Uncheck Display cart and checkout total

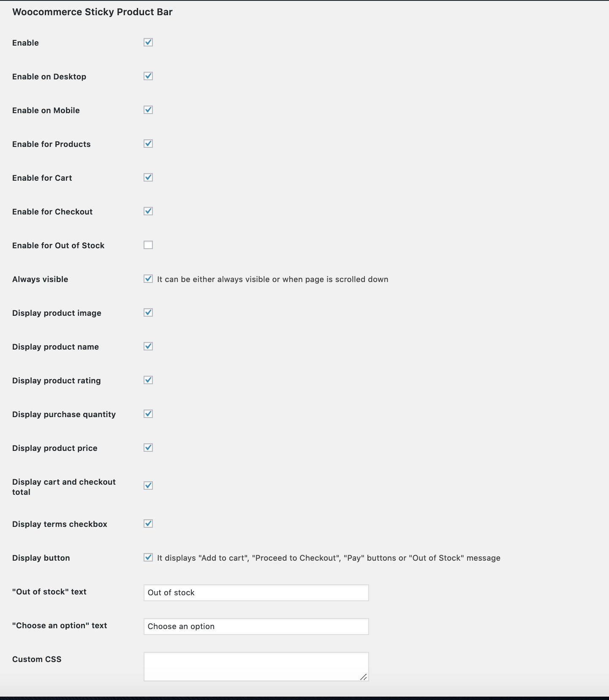148,486
